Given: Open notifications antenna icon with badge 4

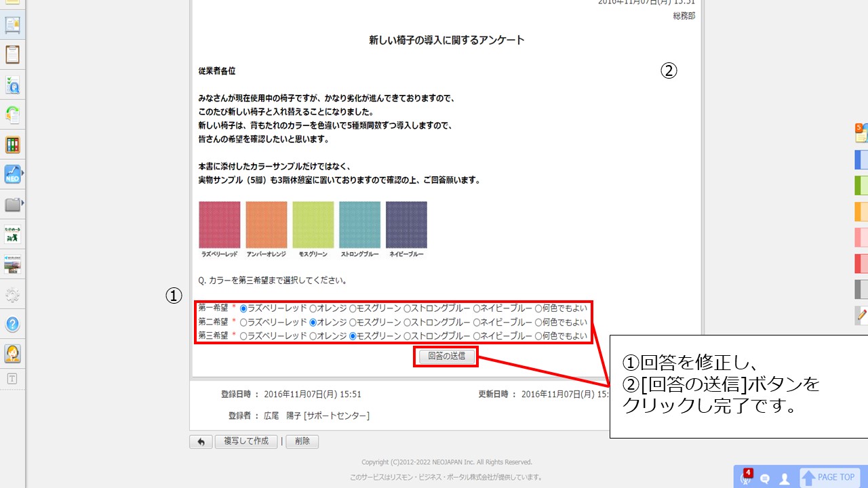Looking at the screenshot, I should [747, 478].
